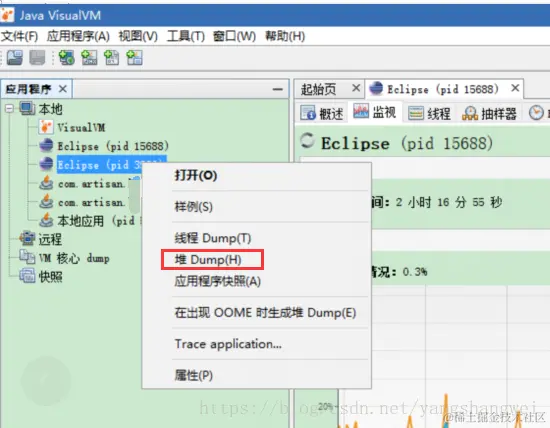Screen dimensions: 550x428
Task: Select the 远程 node
Action: point(50,239)
